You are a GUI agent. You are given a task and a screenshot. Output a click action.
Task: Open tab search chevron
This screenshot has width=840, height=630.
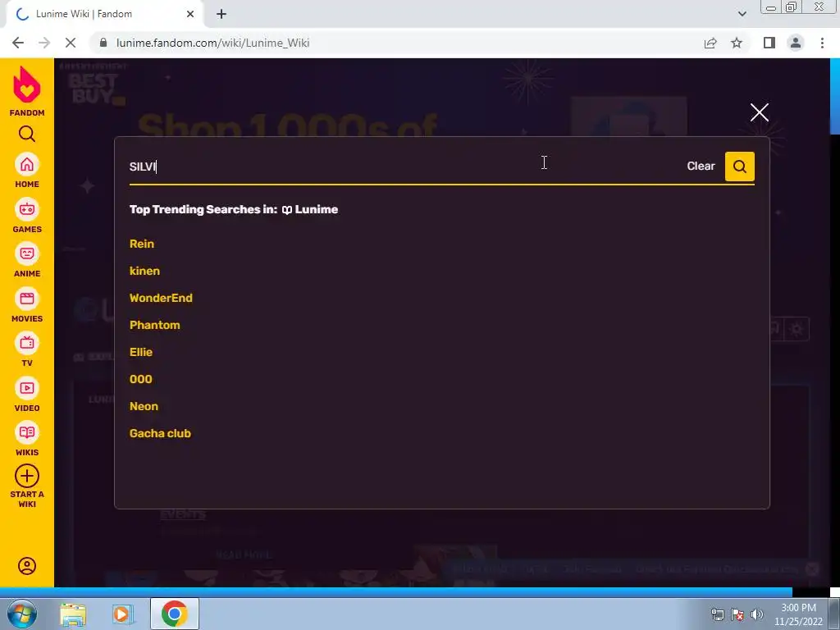click(x=742, y=14)
